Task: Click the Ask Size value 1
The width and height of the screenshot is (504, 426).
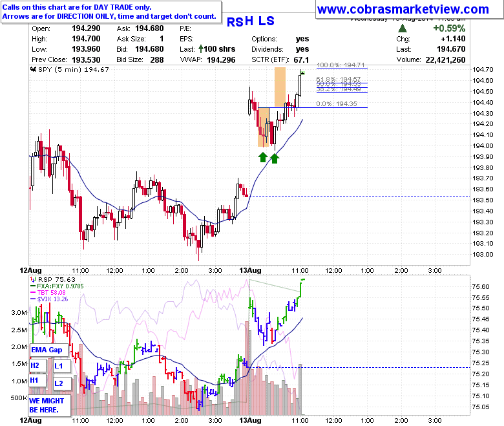Action: point(162,39)
